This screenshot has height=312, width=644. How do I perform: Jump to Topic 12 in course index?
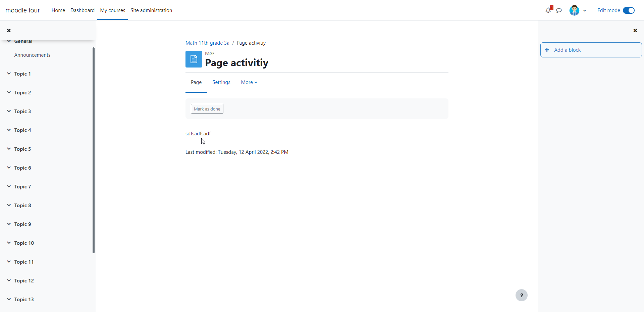tap(24, 281)
